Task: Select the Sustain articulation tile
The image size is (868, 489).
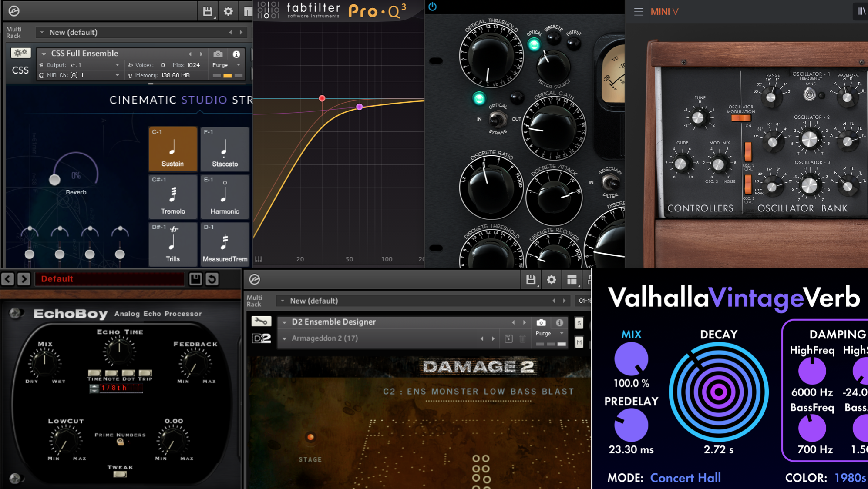Action: click(173, 149)
